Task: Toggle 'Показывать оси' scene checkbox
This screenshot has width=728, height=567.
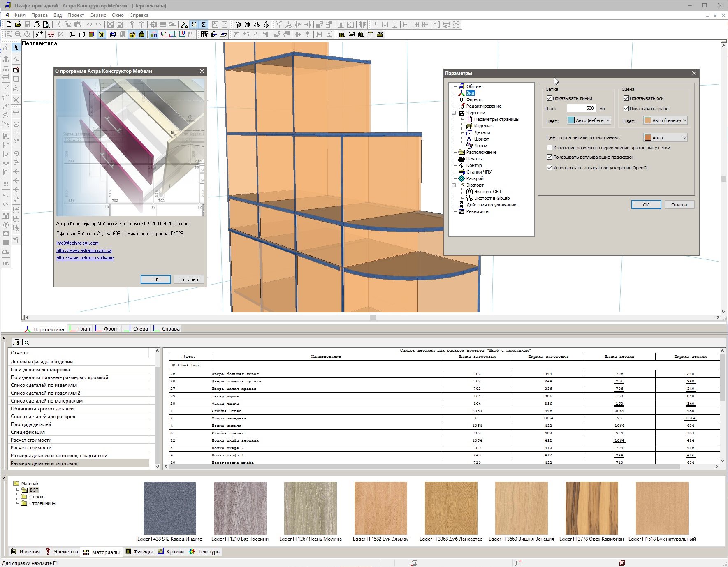Action: tap(626, 98)
